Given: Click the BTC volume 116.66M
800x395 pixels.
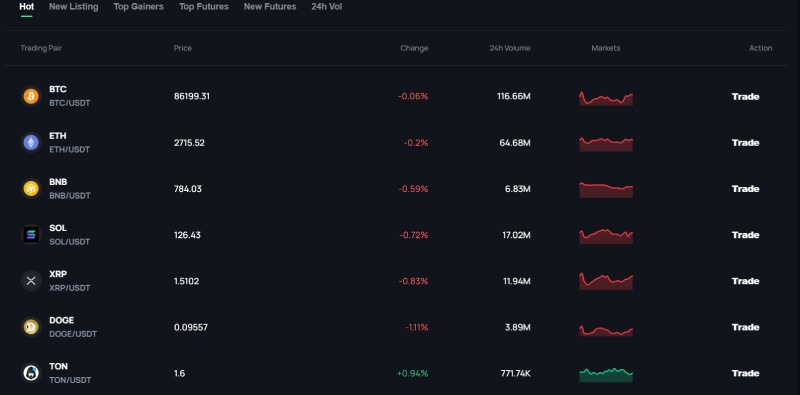Looking at the screenshot, I should click(x=514, y=96).
